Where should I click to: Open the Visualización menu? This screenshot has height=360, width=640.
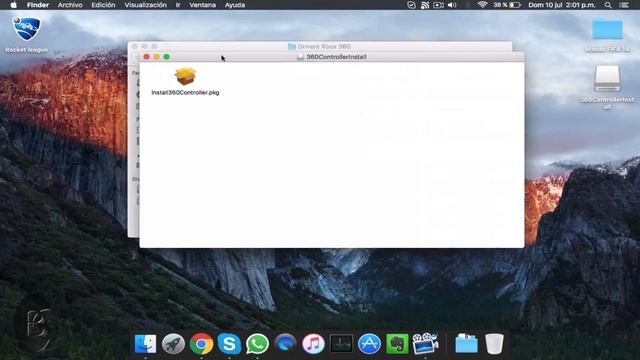point(145,5)
